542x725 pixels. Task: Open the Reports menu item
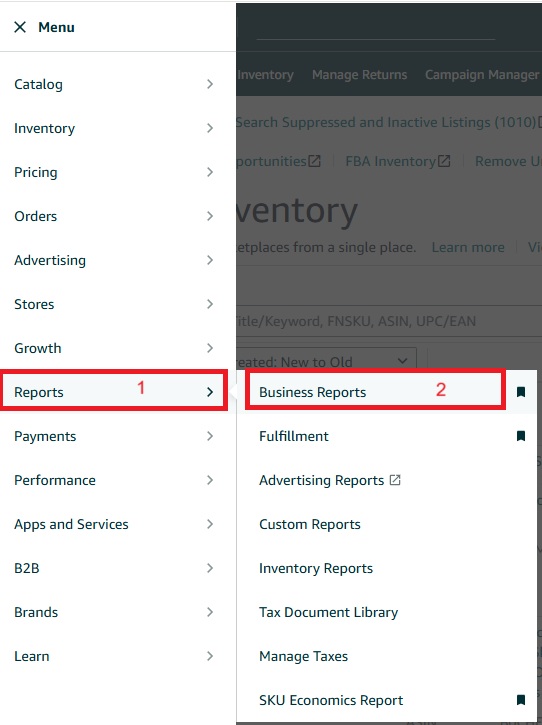pos(114,392)
